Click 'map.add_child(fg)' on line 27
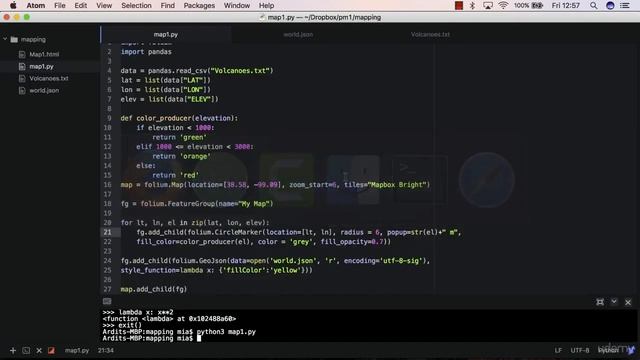 [x=154, y=289]
